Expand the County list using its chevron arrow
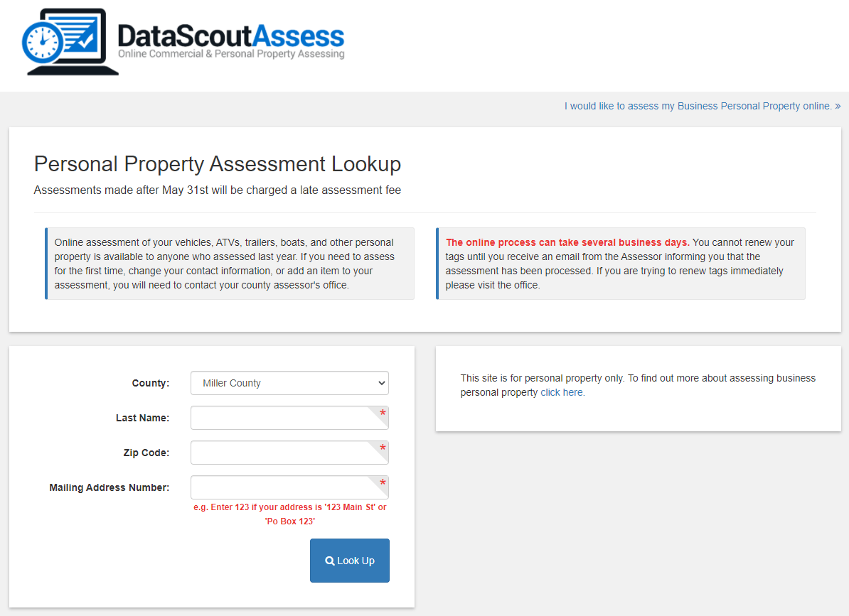849x616 pixels. [381, 383]
